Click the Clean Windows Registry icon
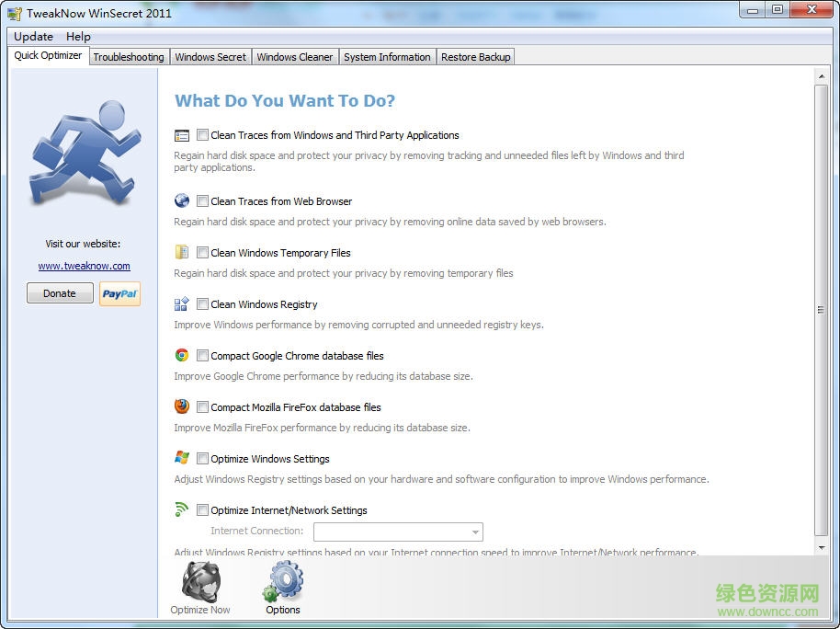Viewport: 840px width, 629px height. pyautogui.click(x=182, y=304)
